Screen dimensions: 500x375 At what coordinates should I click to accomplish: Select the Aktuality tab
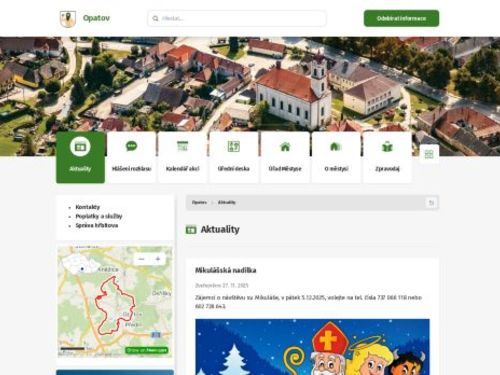click(x=80, y=157)
